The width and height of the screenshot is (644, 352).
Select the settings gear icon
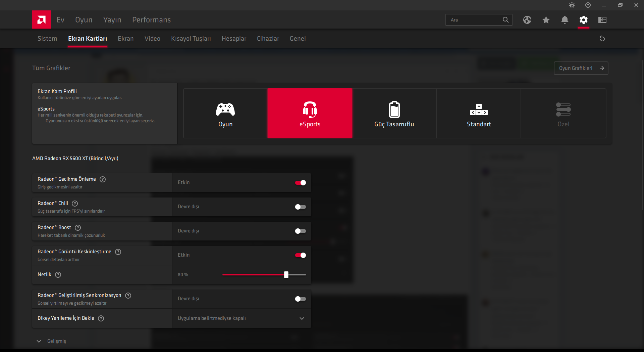[x=583, y=20]
